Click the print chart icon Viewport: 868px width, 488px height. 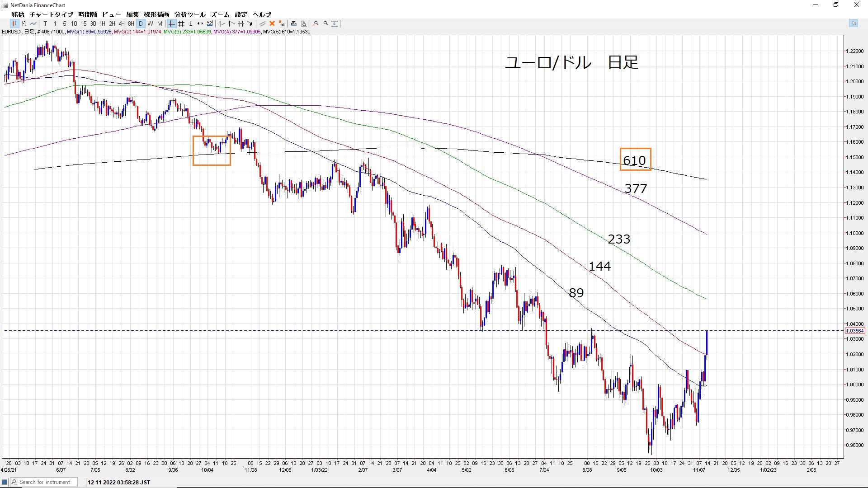tap(294, 23)
